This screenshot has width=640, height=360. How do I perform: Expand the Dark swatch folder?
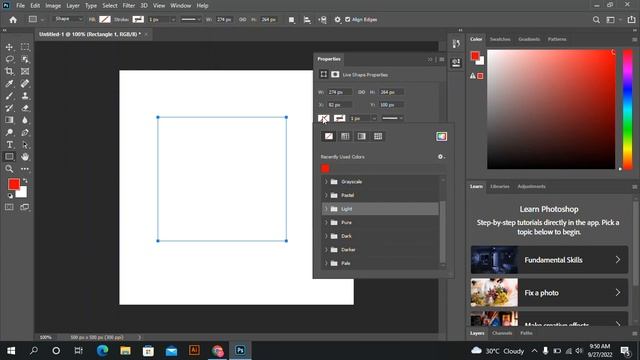[x=326, y=236]
